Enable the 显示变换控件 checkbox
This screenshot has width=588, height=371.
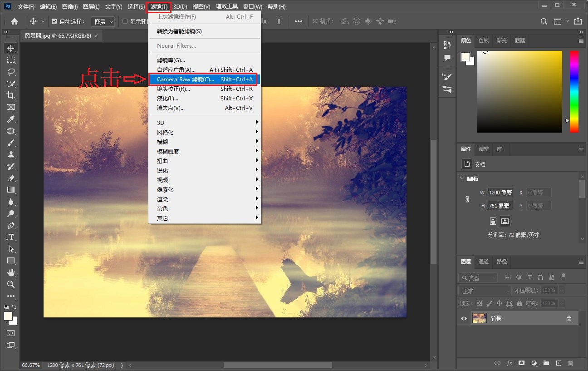[x=125, y=21]
